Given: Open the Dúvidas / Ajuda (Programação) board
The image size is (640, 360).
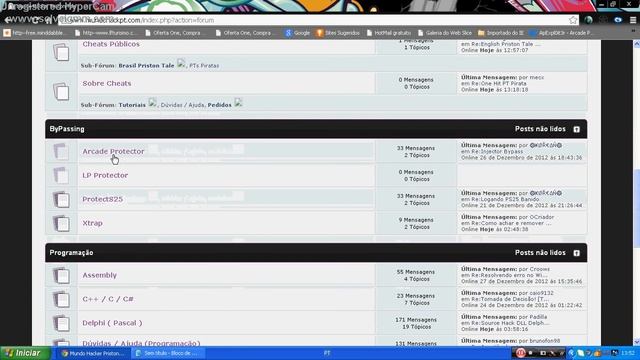Looking at the screenshot, I should coord(141,343).
